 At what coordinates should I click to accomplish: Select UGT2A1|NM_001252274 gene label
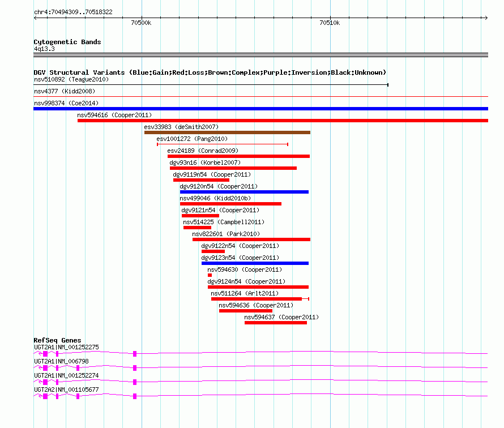click(x=66, y=375)
